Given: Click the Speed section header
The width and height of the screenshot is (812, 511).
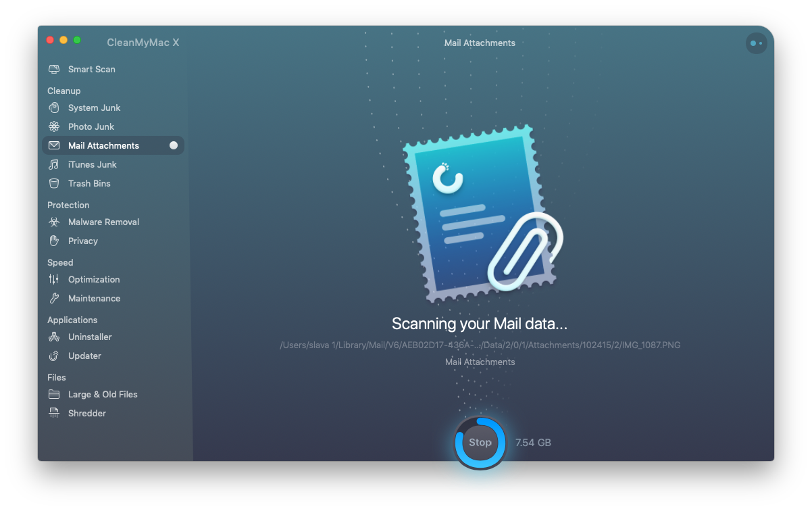Looking at the screenshot, I should pyautogui.click(x=60, y=262).
